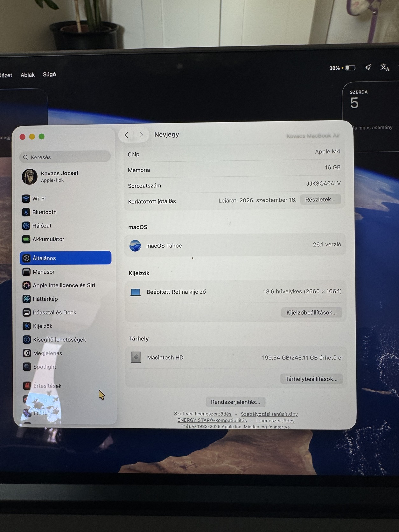The width and height of the screenshot is (399, 532).
Task: Open Értesítések bell icon
Action: click(27, 386)
